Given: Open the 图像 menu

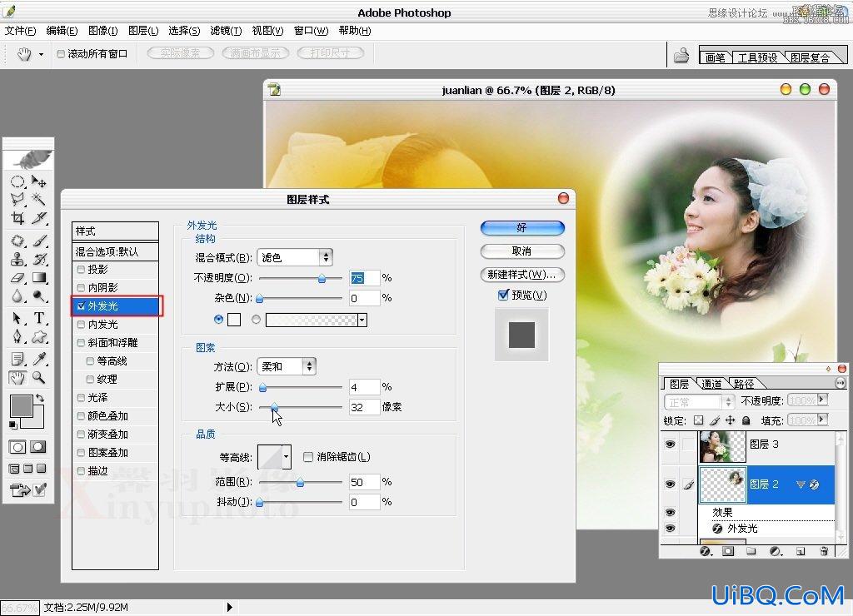Looking at the screenshot, I should pyautogui.click(x=102, y=31).
